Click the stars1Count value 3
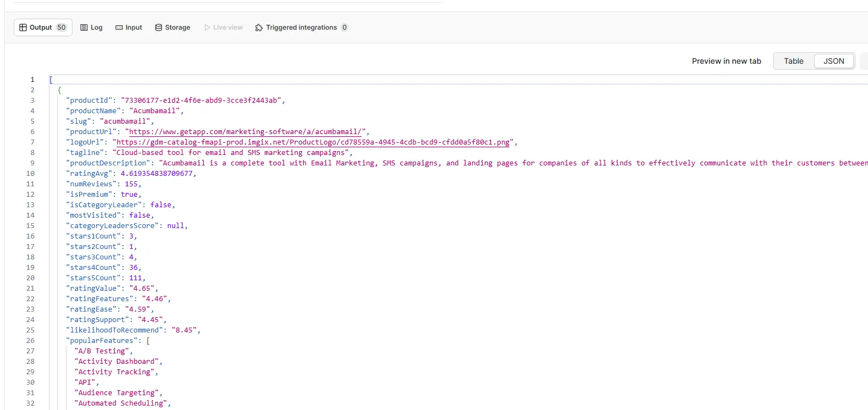 131,236
